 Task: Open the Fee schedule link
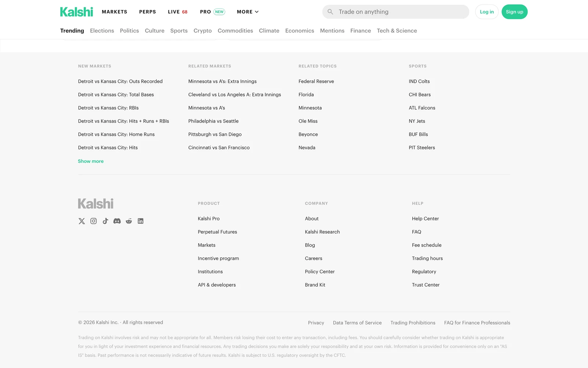(x=427, y=245)
